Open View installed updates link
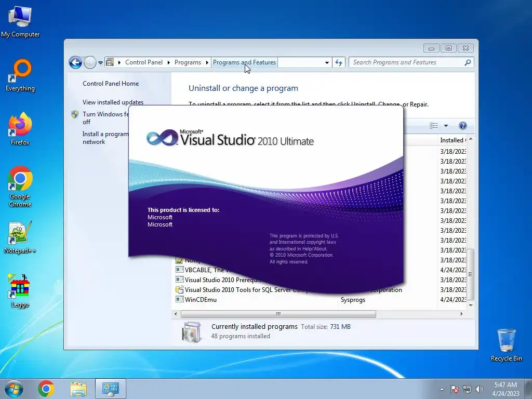Viewport: 532px width, 399px height. tap(113, 102)
